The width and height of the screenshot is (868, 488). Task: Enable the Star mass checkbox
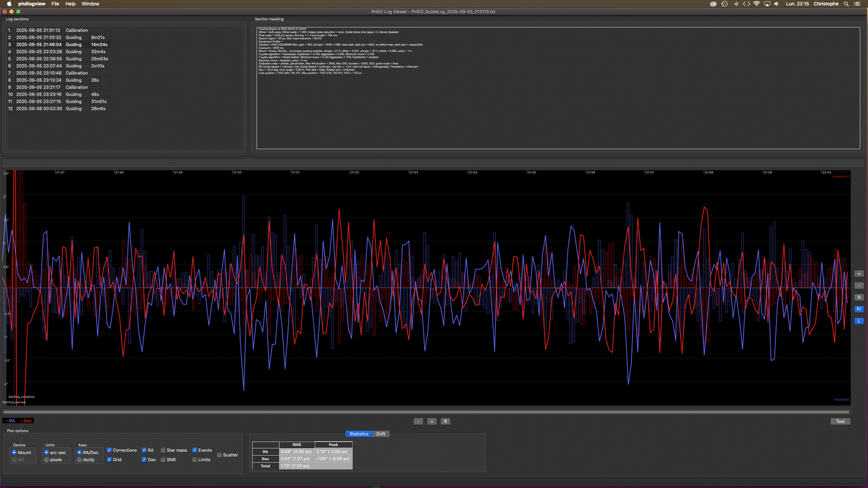(x=163, y=450)
